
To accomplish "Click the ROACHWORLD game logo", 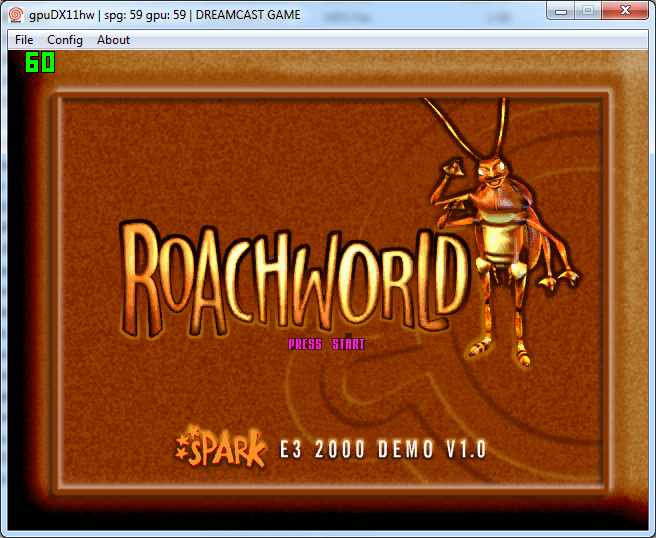I will tap(294, 278).
